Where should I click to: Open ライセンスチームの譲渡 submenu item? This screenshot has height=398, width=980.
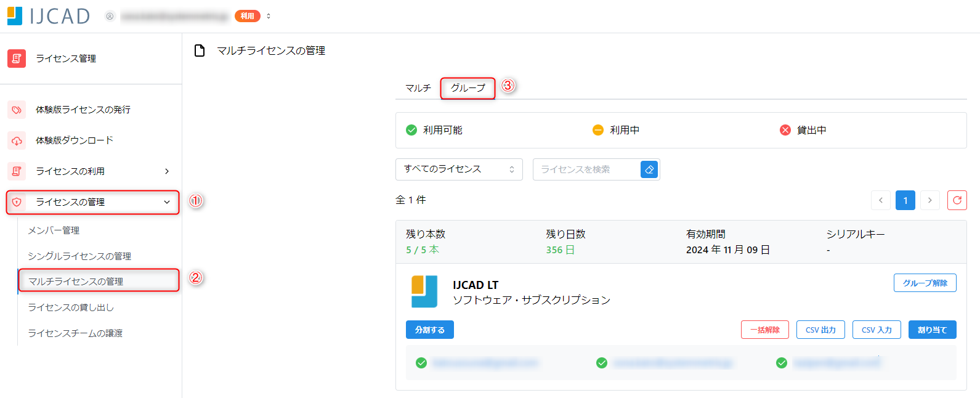pos(75,333)
